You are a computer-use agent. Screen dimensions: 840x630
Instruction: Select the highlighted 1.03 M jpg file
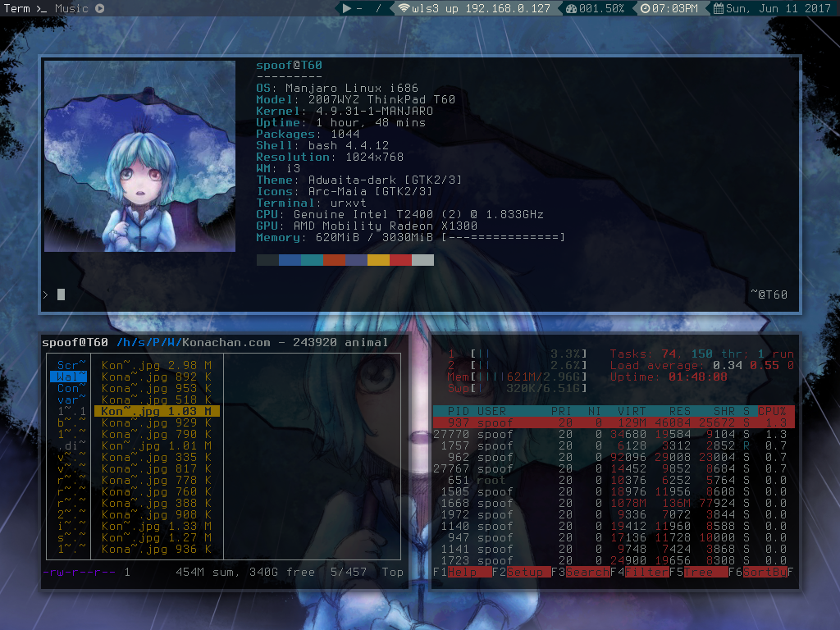click(x=156, y=410)
